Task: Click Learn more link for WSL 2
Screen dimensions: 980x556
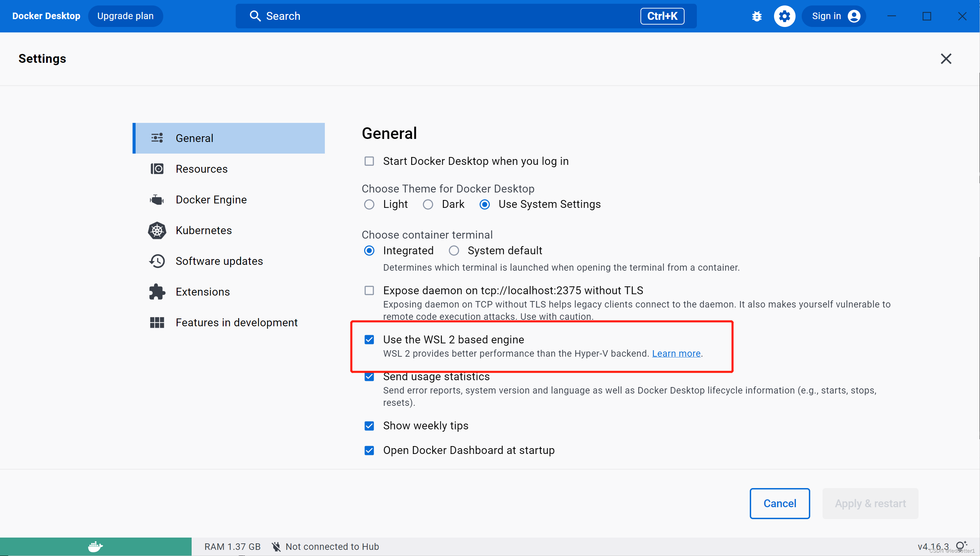Action: (676, 353)
